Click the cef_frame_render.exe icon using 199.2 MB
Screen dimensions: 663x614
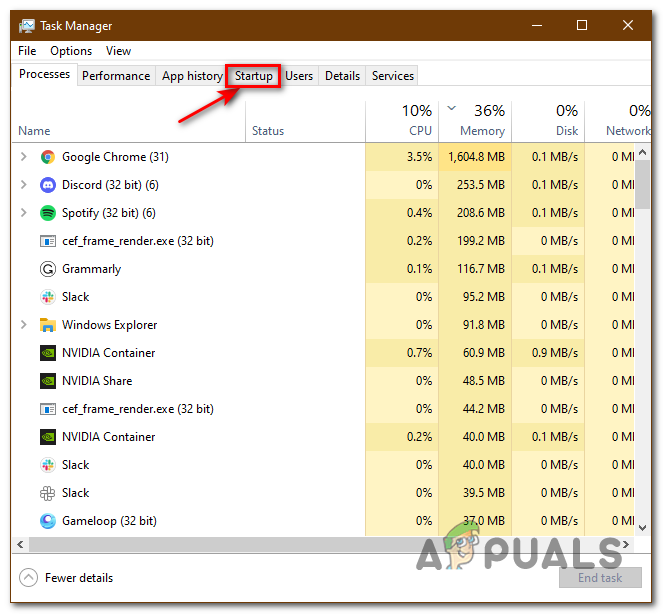click(x=48, y=241)
